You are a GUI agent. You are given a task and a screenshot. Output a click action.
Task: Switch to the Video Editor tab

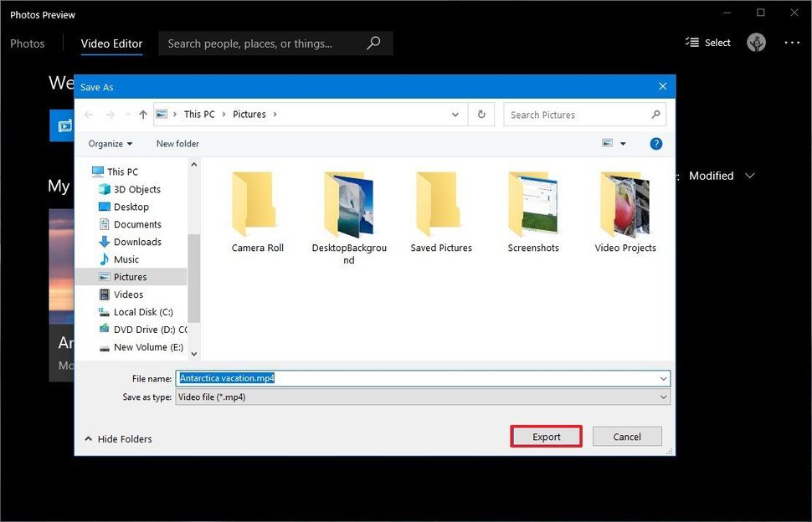point(111,43)
